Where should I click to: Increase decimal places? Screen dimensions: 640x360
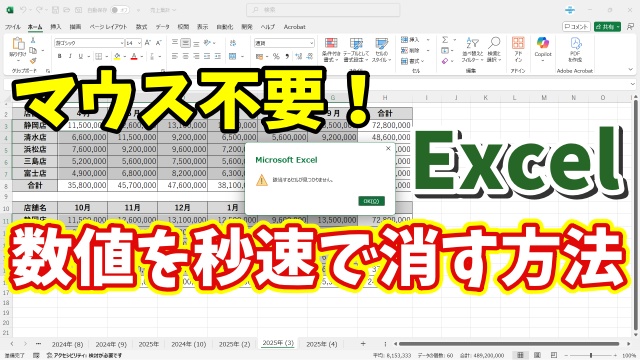[x=299, y=56]
